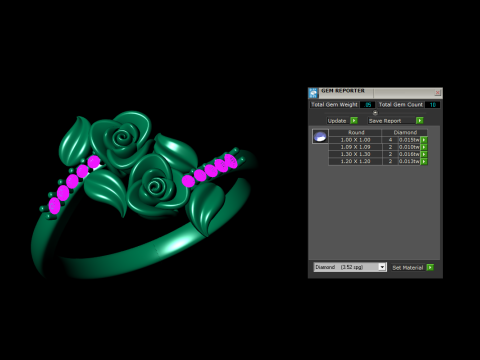Click the 0.016tw weight cell
Image resolution: width=480 pixels, height=360 pixels.
(409, 154)
